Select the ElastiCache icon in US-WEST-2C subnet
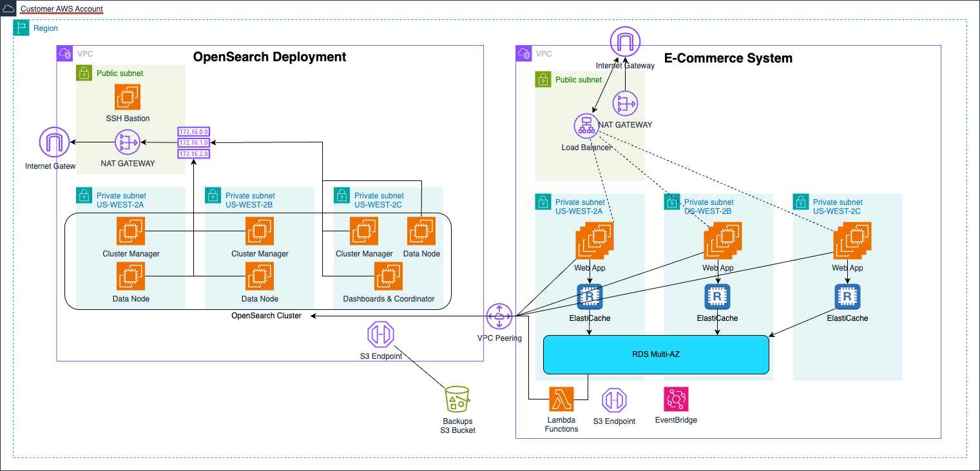This screenshot has height=471, width=980. pos(847,296)
